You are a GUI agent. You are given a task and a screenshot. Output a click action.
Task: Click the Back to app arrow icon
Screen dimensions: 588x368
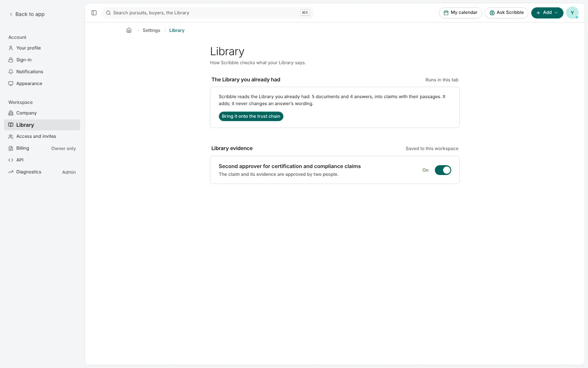tap(11, 14)
